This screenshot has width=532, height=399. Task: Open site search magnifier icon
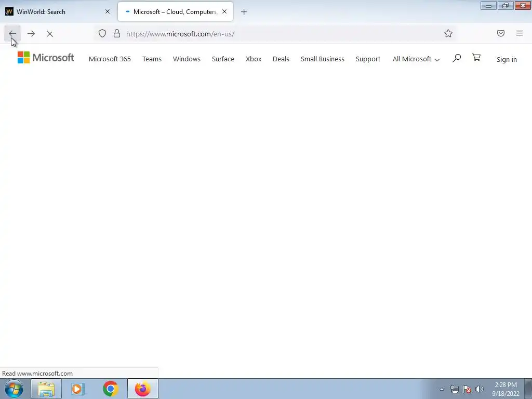tap(456, 58)
